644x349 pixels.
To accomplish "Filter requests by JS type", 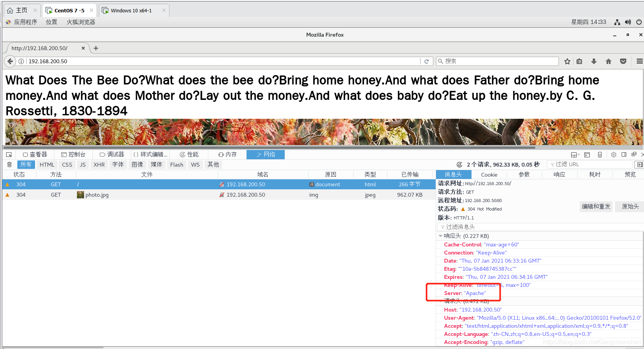I will tap(83, 165).
